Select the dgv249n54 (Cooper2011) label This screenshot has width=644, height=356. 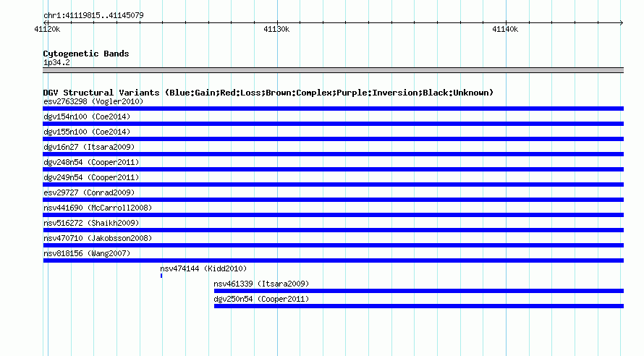(91, 177)
